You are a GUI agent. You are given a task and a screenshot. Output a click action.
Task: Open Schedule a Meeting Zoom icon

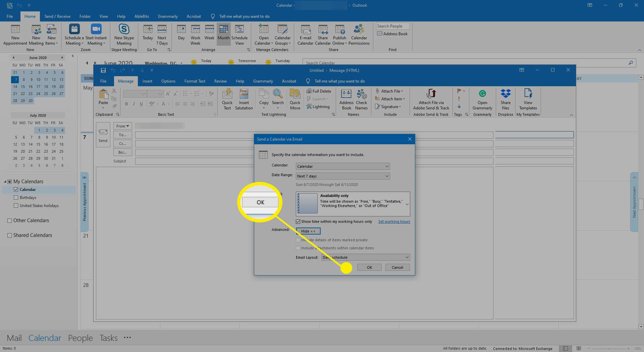click(x=74, y=35)
